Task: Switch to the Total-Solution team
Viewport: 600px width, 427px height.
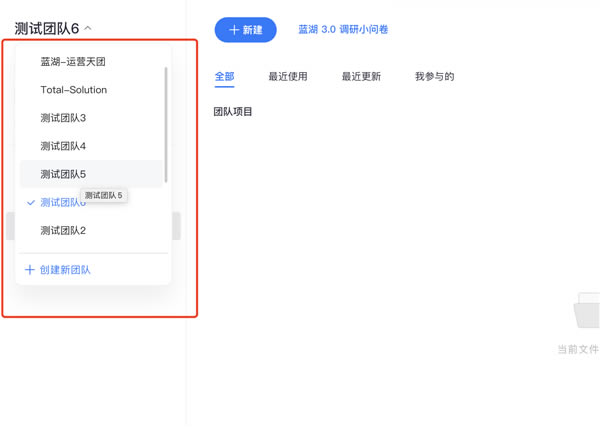Action: (73, 90)
